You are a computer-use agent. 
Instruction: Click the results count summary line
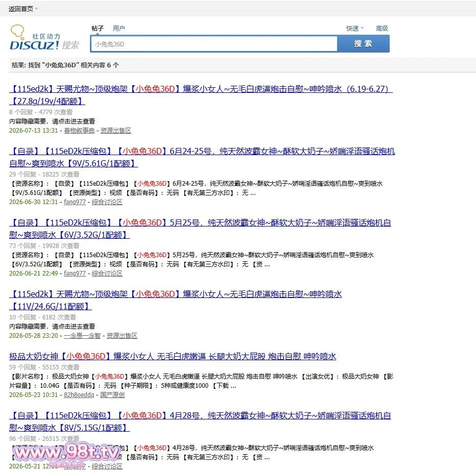click(65, 65)
